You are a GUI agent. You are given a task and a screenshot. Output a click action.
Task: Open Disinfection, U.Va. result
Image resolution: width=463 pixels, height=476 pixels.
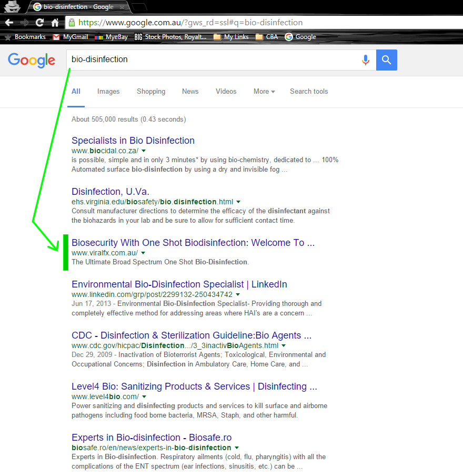click(x=110, y=192)
